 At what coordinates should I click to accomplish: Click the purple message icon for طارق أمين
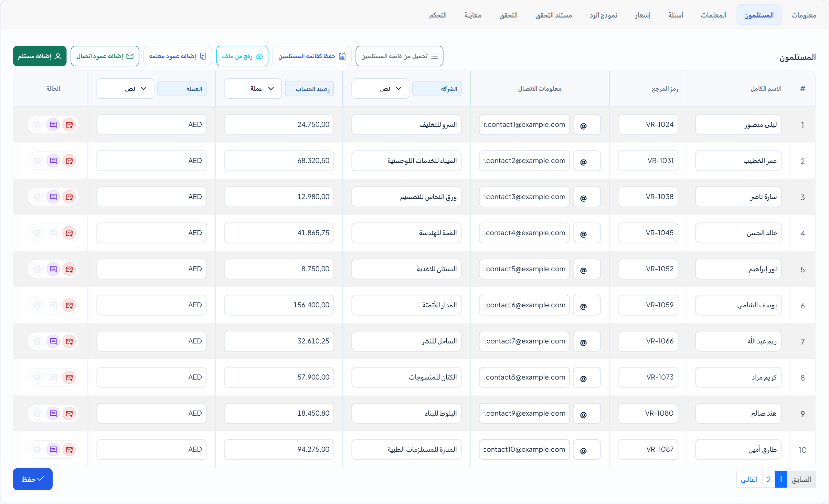[x=53, y=450]
